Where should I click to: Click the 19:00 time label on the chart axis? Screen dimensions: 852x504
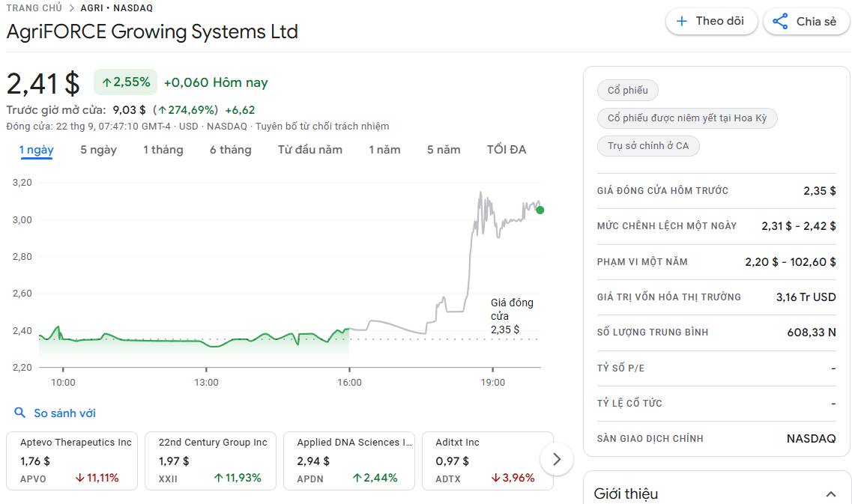point(493,383)
